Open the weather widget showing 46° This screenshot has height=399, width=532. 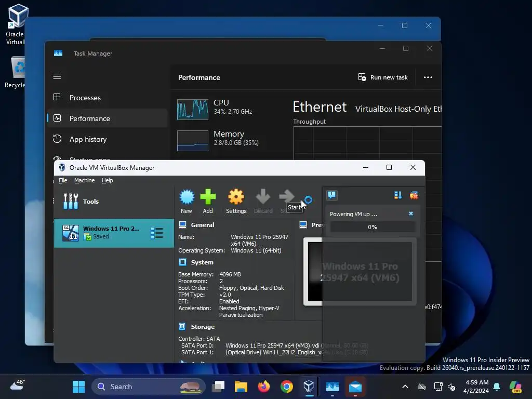click(18, 385)
